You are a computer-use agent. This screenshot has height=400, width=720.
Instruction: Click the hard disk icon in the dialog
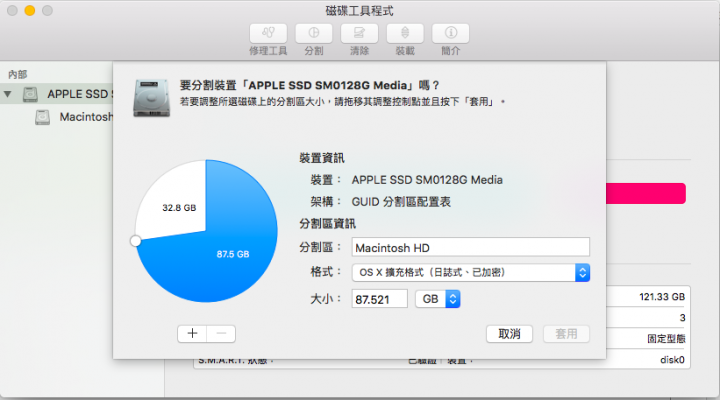[152, 98]
